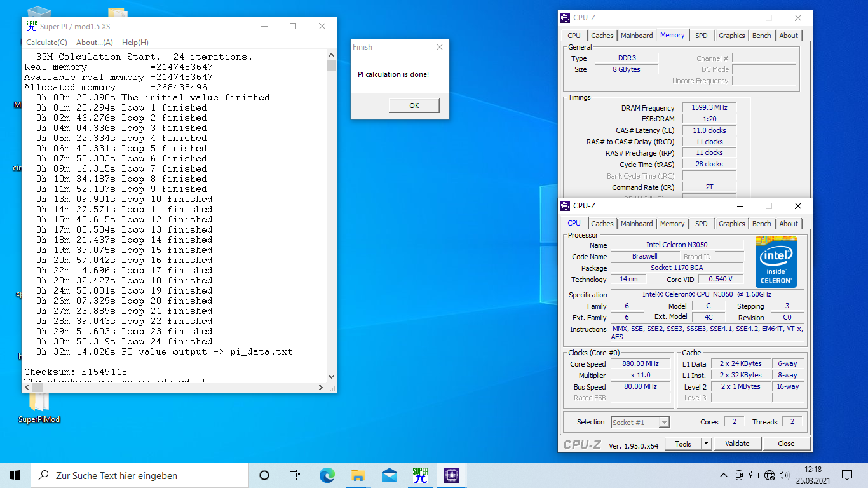Open About tab in lower CPU-Z window
Image resolution: width=868 pixels, height=488 pixels.
(789, 224)
